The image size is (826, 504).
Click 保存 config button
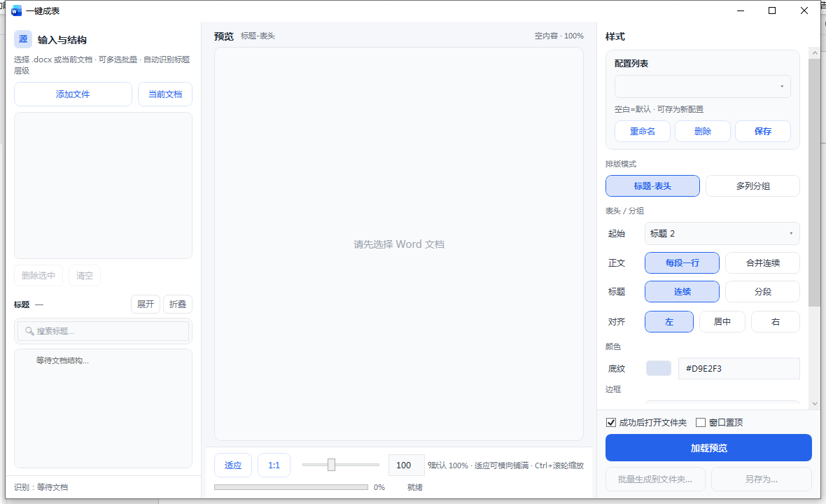tap(763, 131)
